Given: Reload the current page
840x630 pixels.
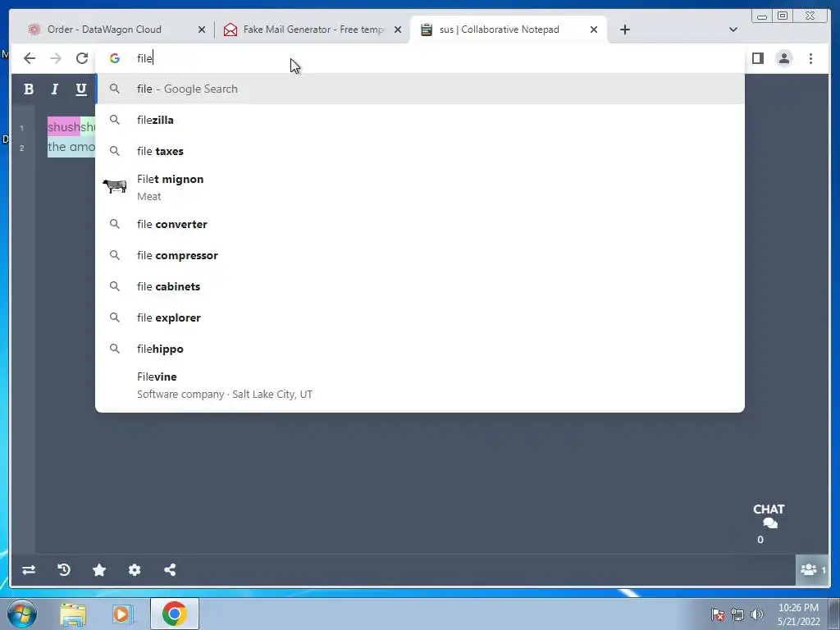Looking at the screenshot, I should [82, 58].
